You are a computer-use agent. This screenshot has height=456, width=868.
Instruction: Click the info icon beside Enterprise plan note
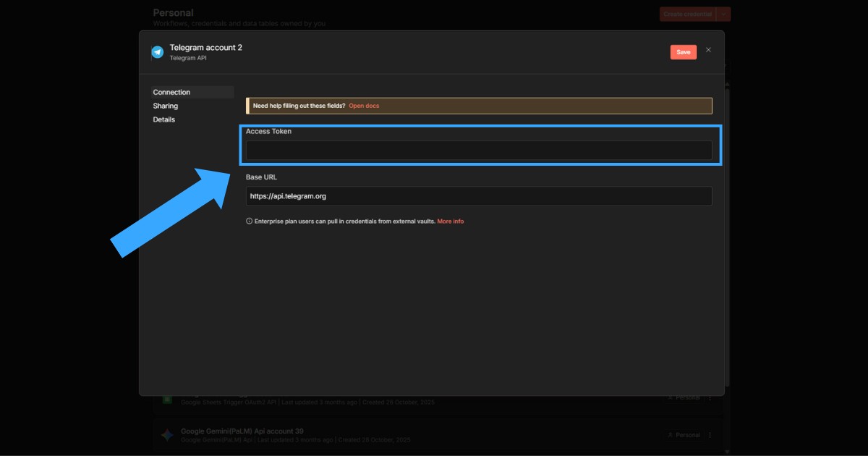point(250,221)
